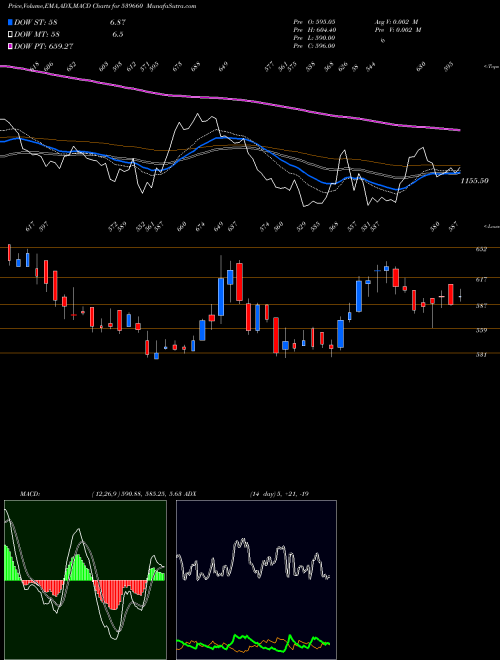The image size is (500, 660).
Task: Click the last candlestick on the price chart
Action: (460, 295)
